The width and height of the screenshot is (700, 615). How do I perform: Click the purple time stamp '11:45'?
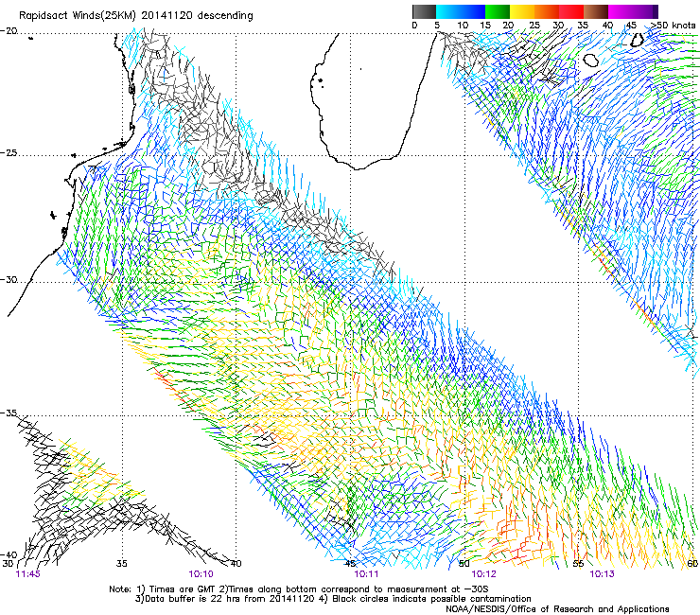point(27,574)
